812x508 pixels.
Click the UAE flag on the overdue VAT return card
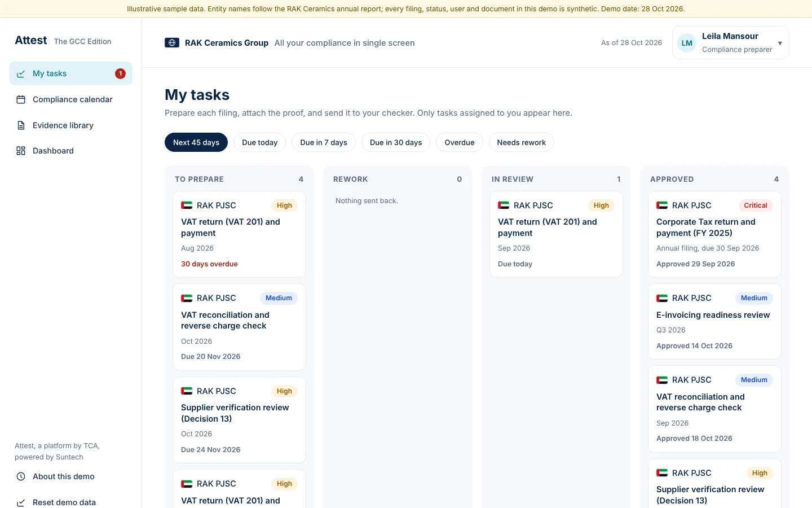tap(187, 205)
